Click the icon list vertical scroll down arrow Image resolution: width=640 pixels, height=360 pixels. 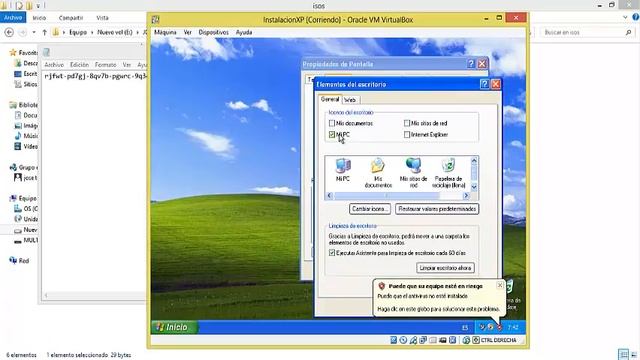[474, 187]
